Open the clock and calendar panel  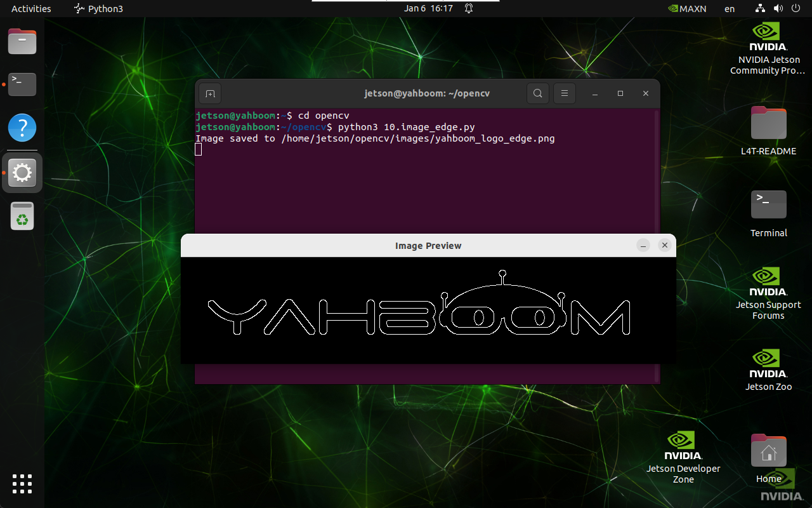click(428, 9)
